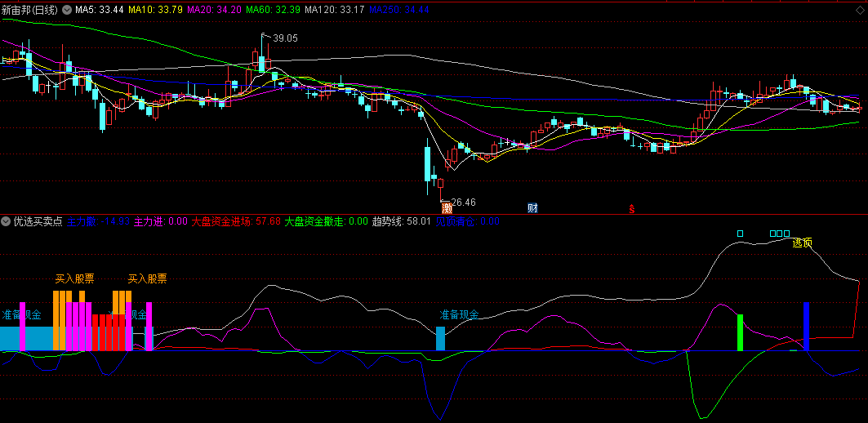Viewport: 868px width, 423px height.
Task: Select the 见顶清仓: 0.00 value
Action: click(x=467, y=221)
